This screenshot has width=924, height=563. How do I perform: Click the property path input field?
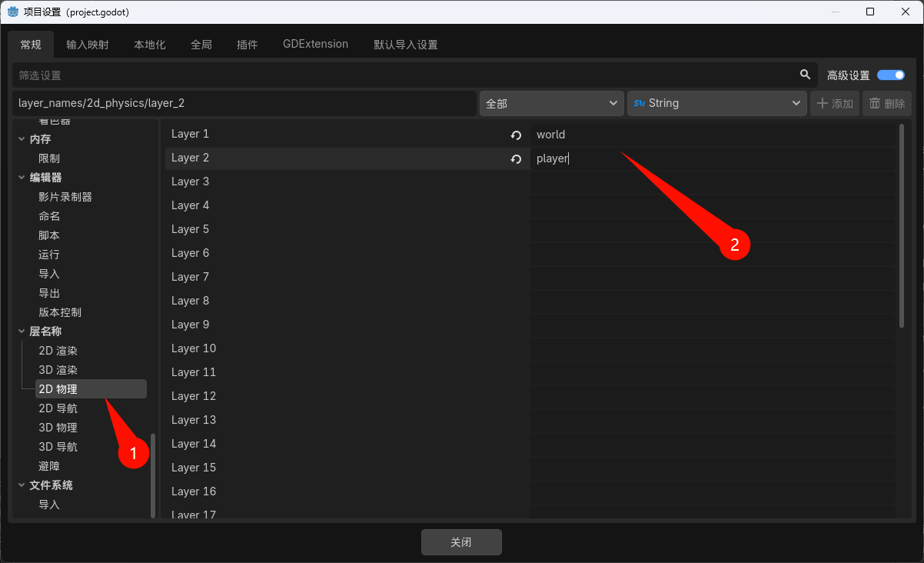244,103
